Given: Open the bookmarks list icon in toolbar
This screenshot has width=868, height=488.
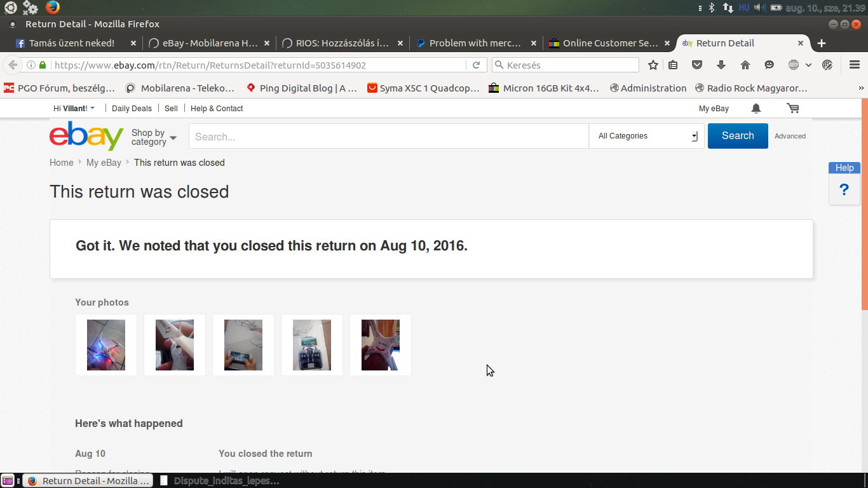Looking at the screenshot, I should [x=674, y=65].
